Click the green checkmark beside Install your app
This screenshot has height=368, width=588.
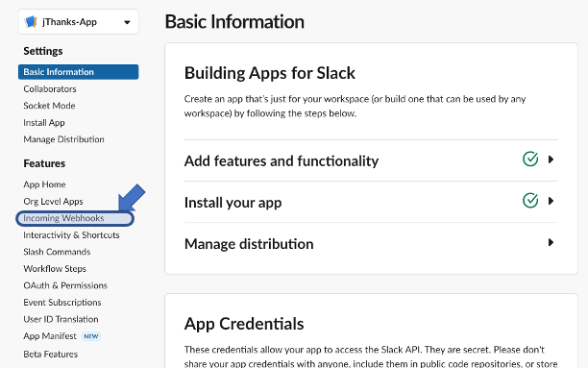[530, 200]
